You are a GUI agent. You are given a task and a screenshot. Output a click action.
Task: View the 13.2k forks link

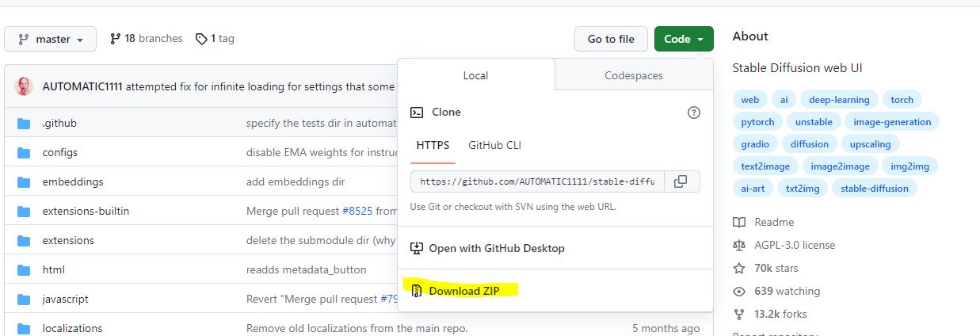771,314
